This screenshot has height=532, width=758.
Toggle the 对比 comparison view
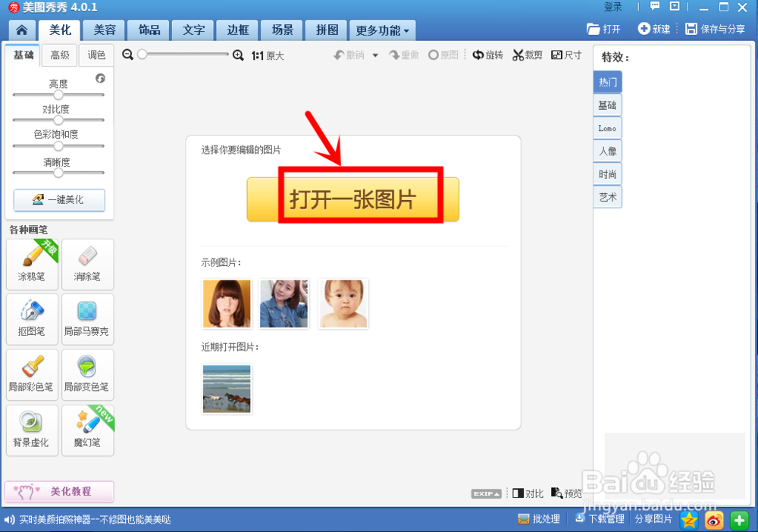(528, 492)
